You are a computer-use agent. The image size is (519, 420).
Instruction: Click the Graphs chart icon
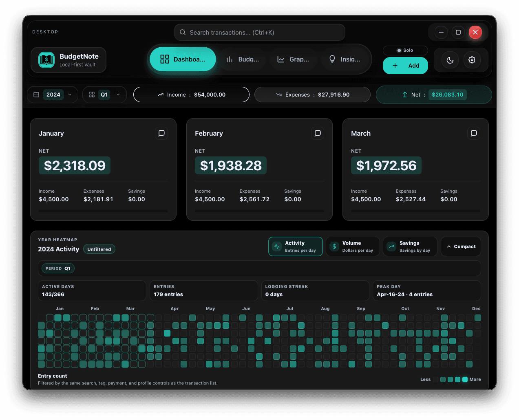click(281, 59)
